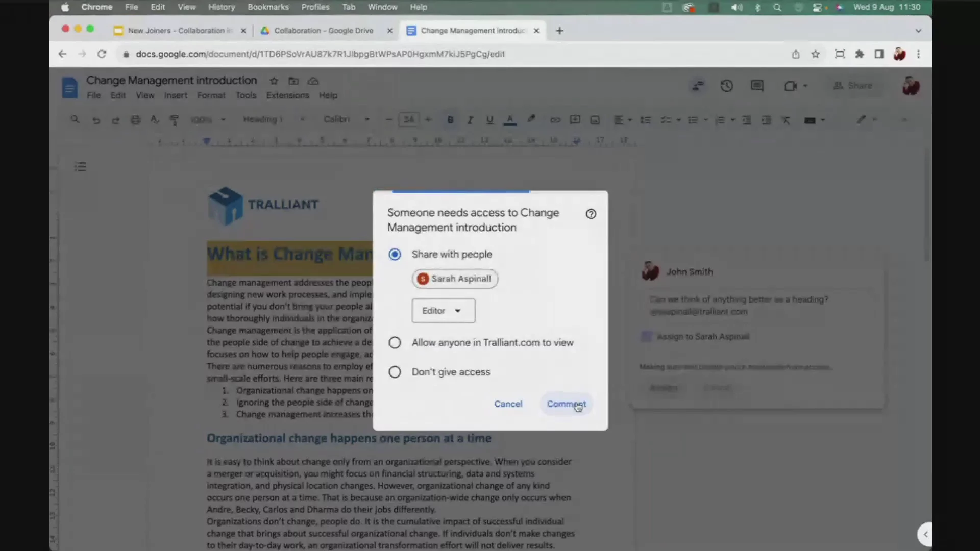Bookmark this page with star icon

coord(815,54)
